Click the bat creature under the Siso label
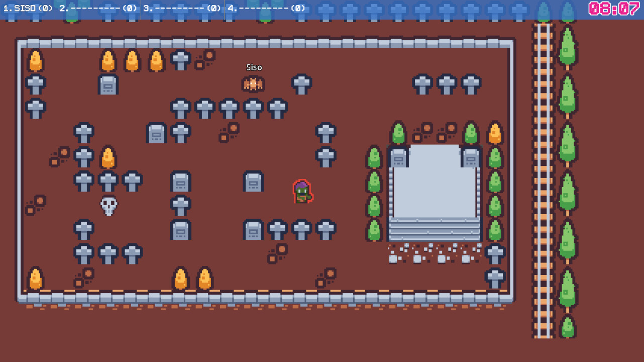Image resolution: width=644 pixels, height=362 pixels. pos(253,83)
